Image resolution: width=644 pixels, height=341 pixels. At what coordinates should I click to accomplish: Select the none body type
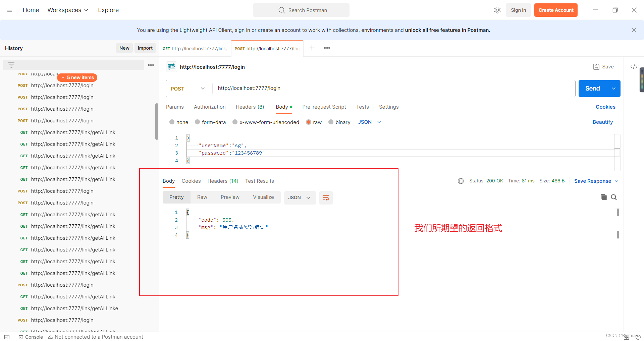[179, 122]
